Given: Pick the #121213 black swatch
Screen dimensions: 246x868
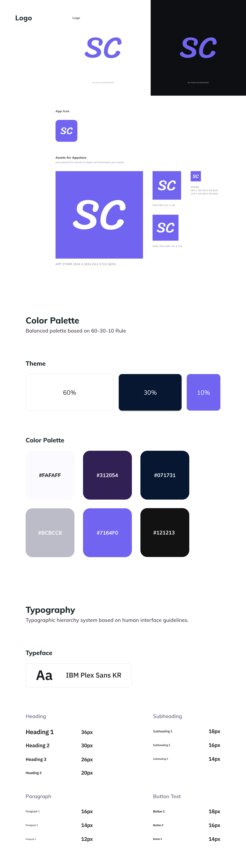Looking at the screenshot, I should point(165,532).
